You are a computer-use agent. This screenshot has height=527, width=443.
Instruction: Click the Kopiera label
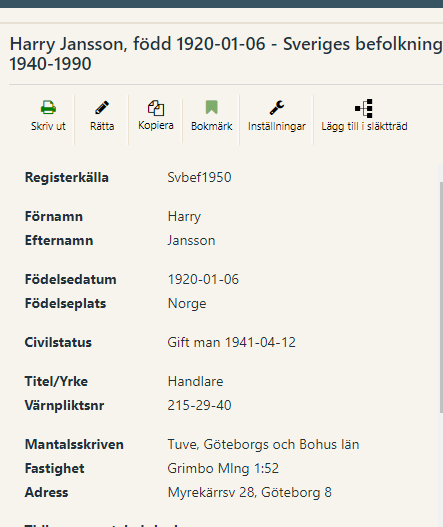(x=156, y=125)
